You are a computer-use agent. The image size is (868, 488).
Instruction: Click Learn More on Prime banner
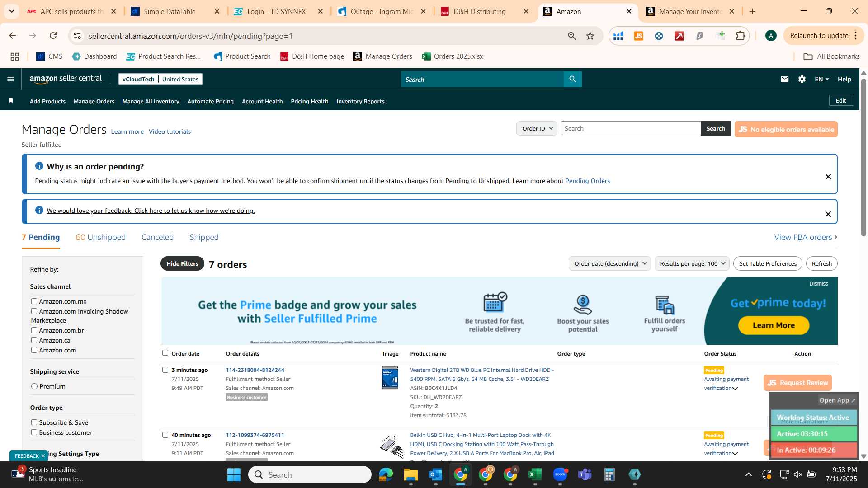(774, 325)
